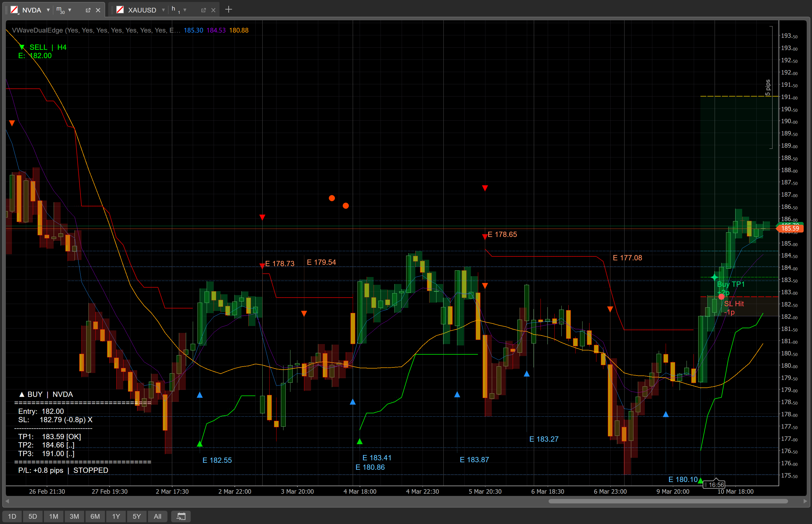Click the XAUUSD tab's chart type icon

tap(120, 10)
